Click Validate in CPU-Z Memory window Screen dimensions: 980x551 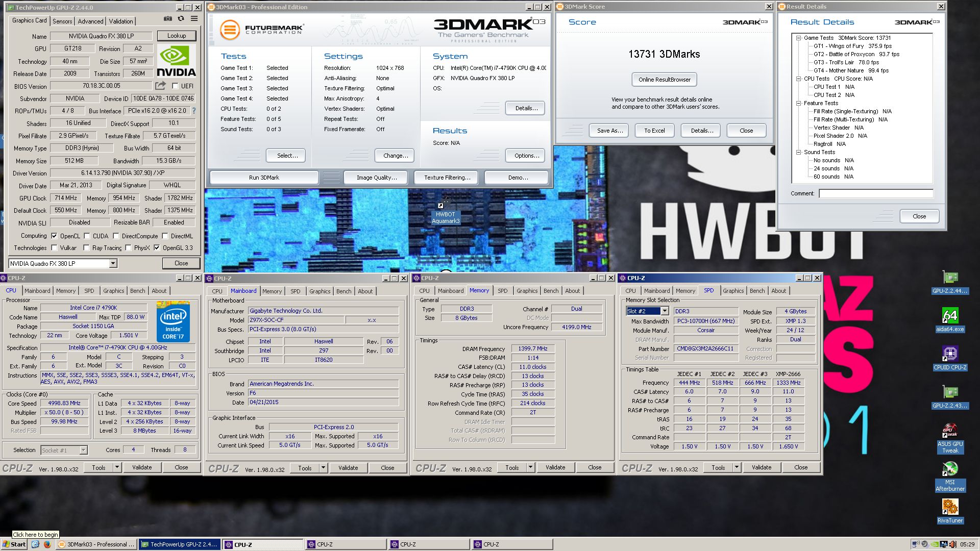point(555,467)
